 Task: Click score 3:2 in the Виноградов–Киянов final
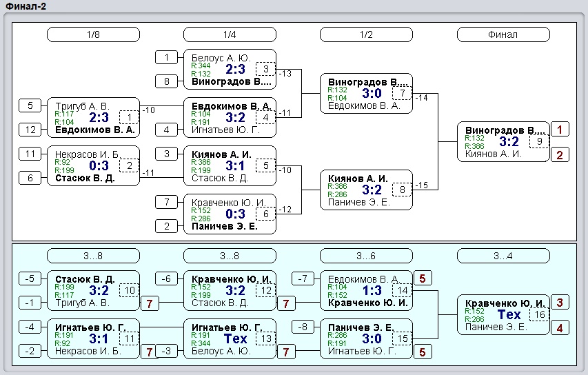(509, 141)
